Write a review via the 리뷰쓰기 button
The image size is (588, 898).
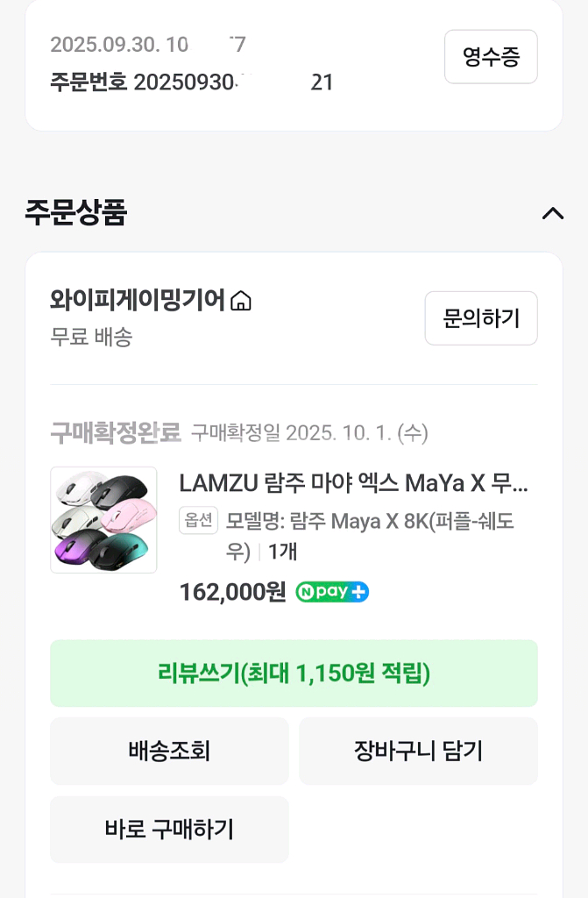point(294,673)
